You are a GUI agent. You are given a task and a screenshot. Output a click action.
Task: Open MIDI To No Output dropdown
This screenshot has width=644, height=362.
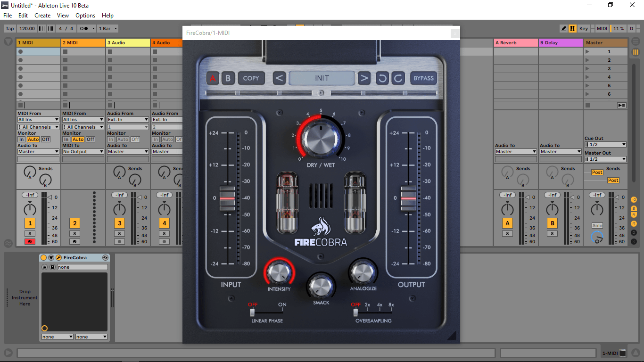coord(83,152)
